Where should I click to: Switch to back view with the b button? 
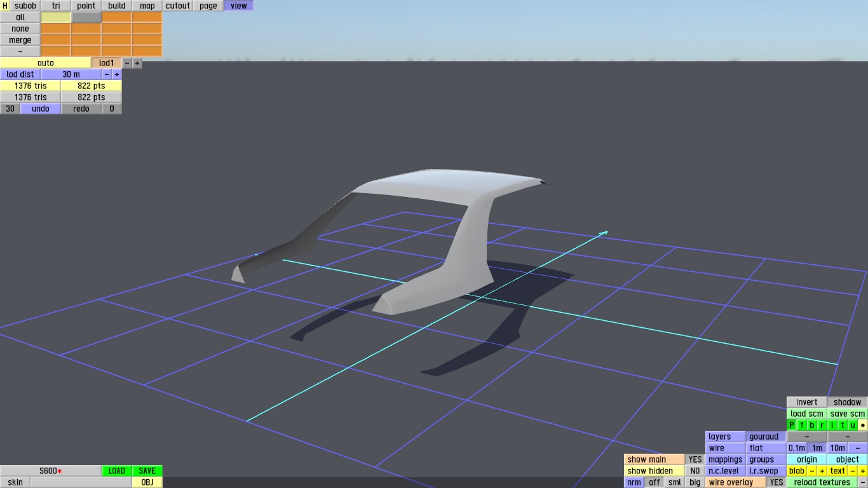812,425
